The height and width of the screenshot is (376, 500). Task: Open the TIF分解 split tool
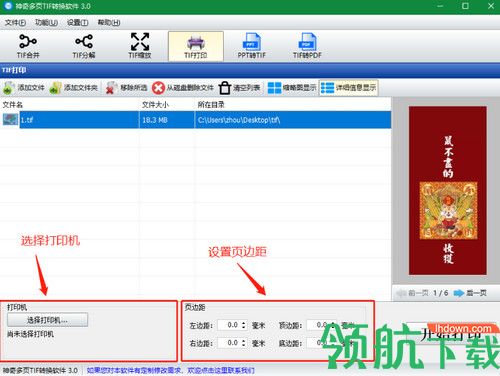(x=84, y=46)
